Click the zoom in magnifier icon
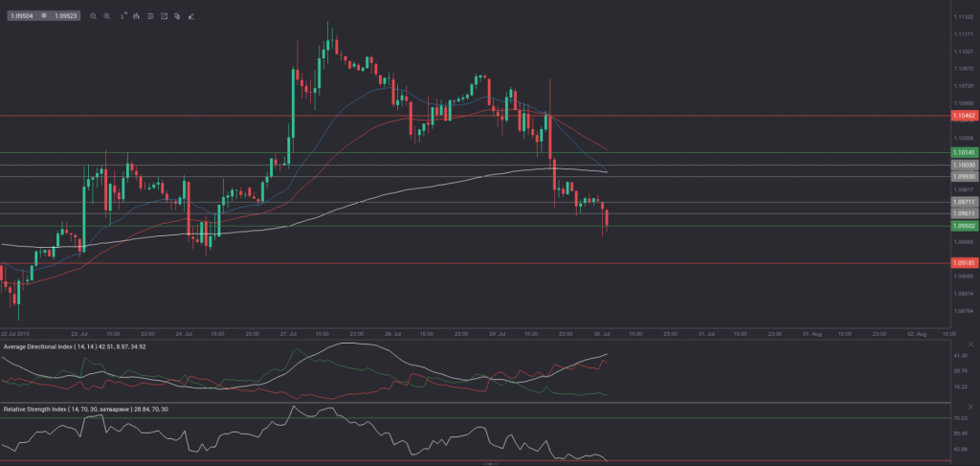Image resolution: width=980 pixels, height=466 pixels. pos(107,16)
